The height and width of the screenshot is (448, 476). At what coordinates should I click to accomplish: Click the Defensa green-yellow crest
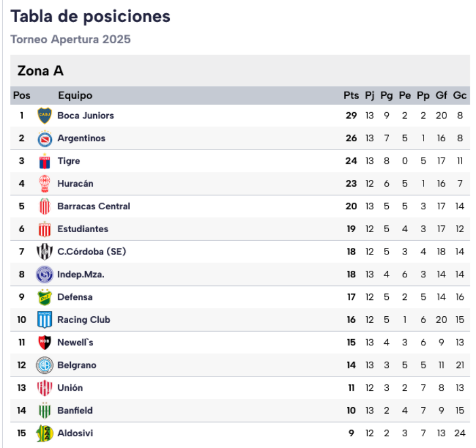45,297
